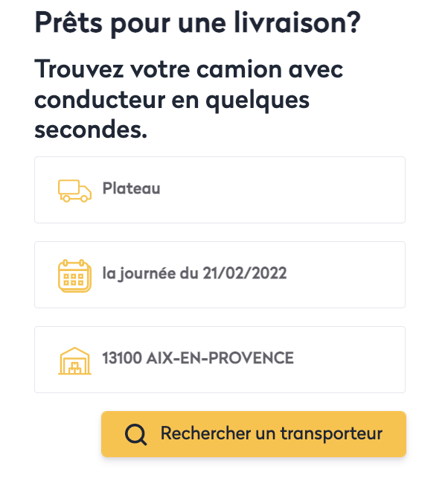The image size is (448, 487).
Task: Click the magnifying glass search icon
Action: click(x=135, y=434)
